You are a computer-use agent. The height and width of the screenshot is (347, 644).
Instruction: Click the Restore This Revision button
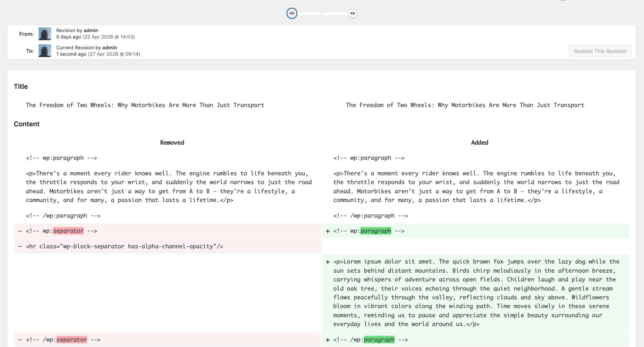[600, 51]
